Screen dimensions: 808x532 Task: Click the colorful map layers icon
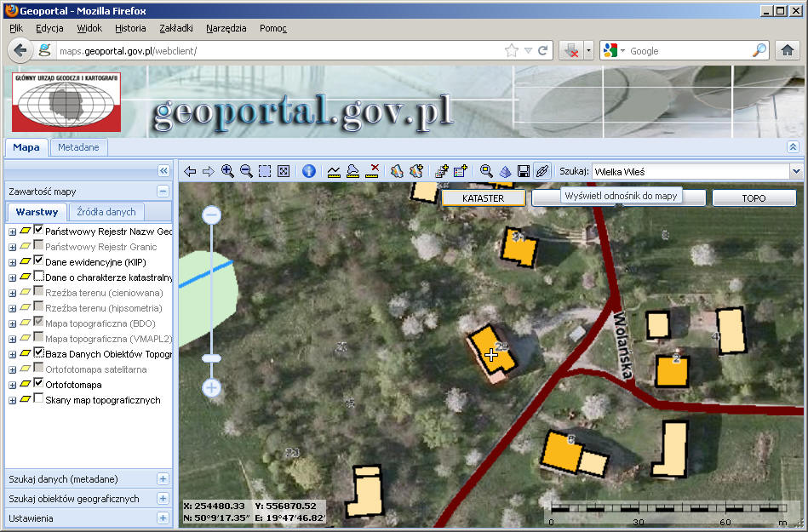tap(396, 171)
